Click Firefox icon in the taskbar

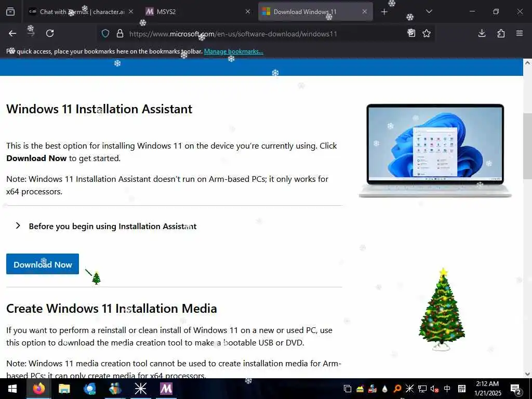coord(38,389)
